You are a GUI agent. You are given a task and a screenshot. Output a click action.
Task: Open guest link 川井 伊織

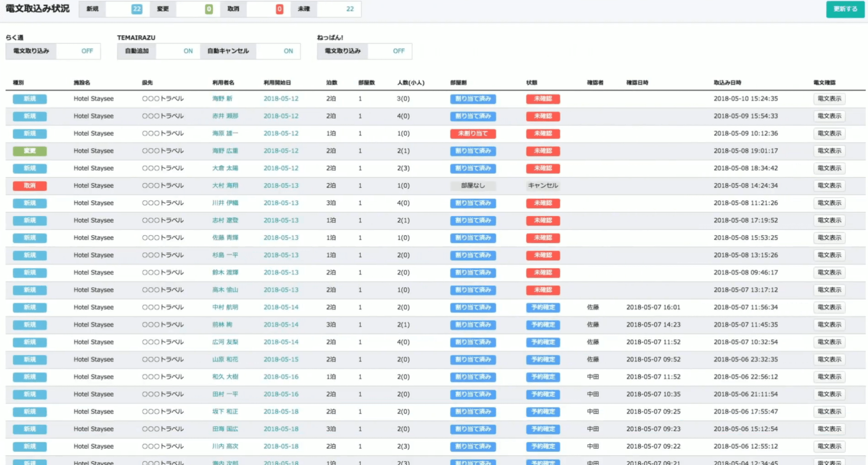click(x=225, y=203)
